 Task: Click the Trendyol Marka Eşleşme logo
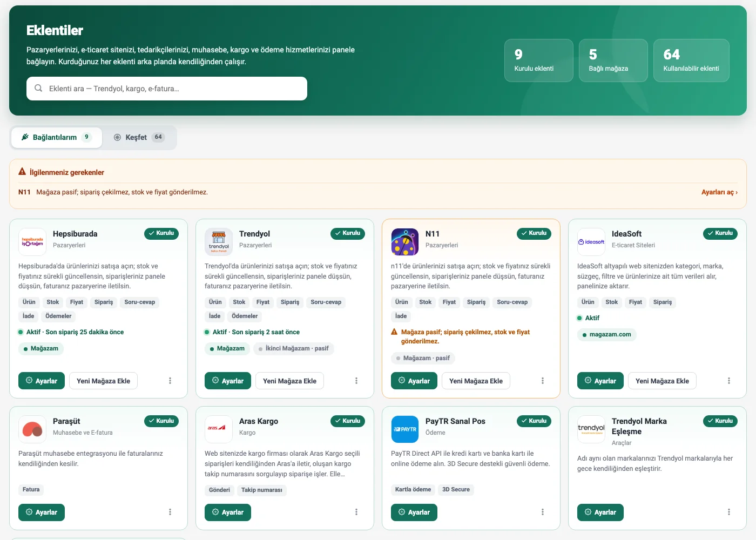coord(591,429)
